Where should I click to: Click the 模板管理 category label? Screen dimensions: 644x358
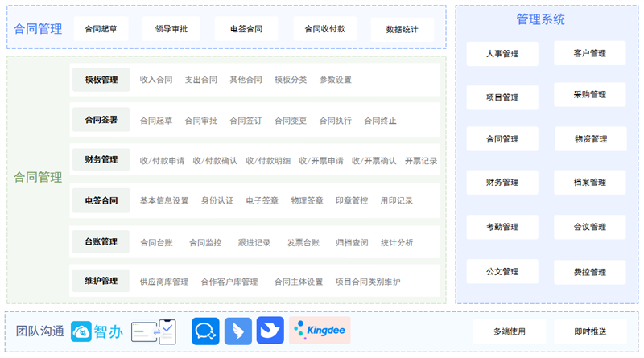pyautogui.click(x=101, y=80)
